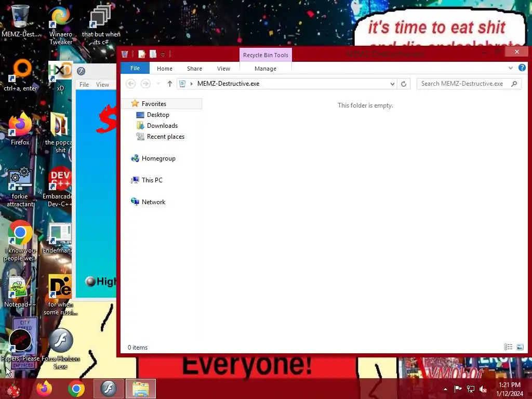532x399 pixels.
Task: Select Homegroup in navigation pane
Action: click(x=158, y=158)
